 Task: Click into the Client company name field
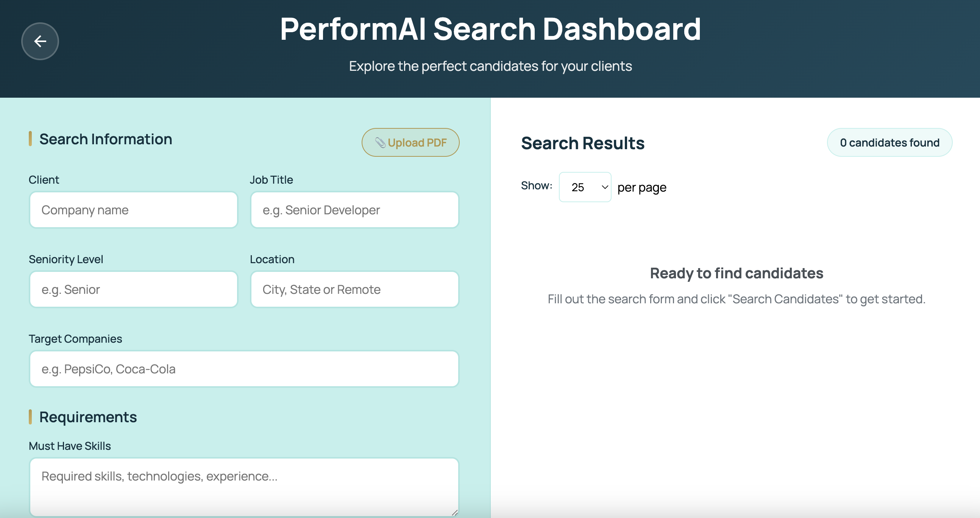[133, 209]
